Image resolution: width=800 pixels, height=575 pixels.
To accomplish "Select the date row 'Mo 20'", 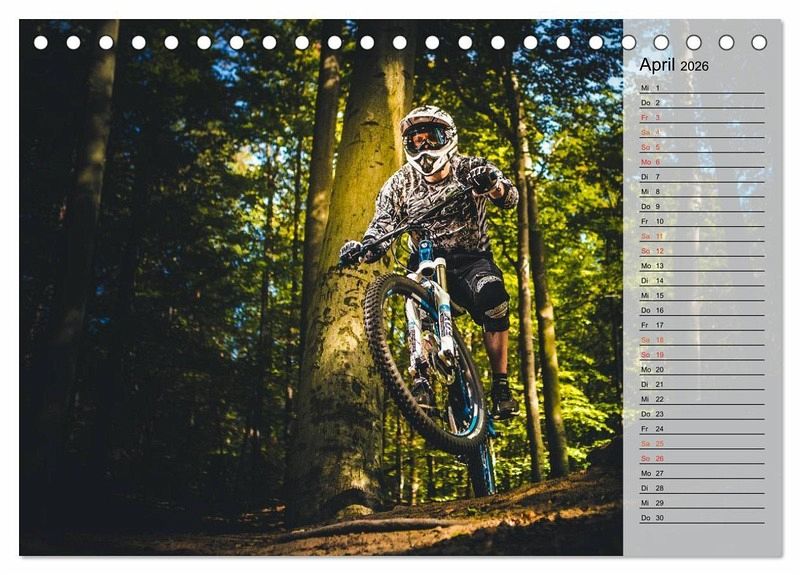I will point(702,369).
